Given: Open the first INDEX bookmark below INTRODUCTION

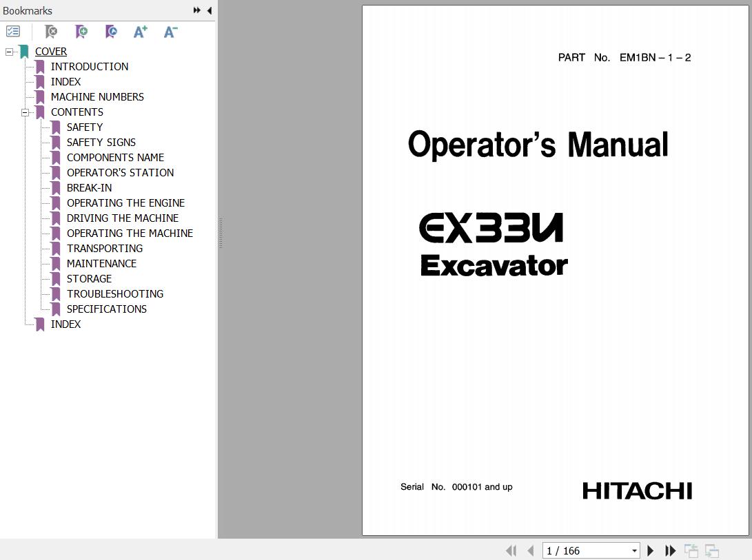Looking at the screenshot, I should point(65,82).
